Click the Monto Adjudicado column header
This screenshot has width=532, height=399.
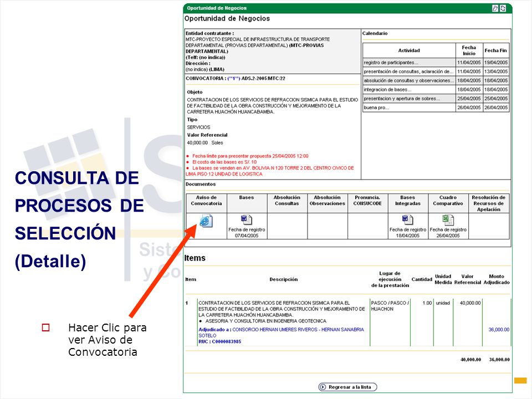(x=497, y=279)
